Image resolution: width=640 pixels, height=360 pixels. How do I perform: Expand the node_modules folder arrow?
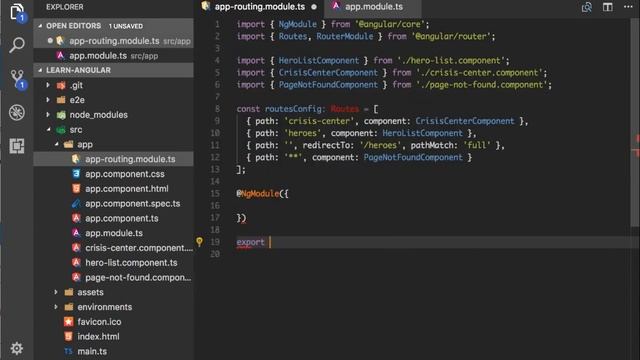point(48,115)
